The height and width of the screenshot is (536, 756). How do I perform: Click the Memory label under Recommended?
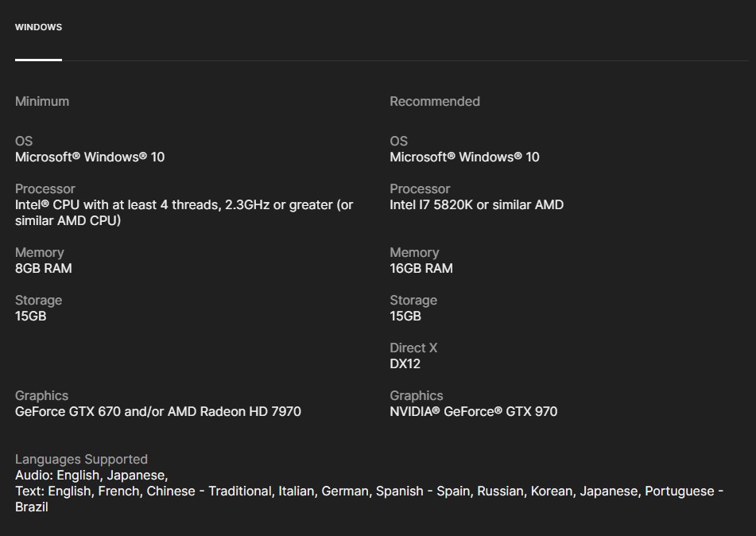[414, 252]
